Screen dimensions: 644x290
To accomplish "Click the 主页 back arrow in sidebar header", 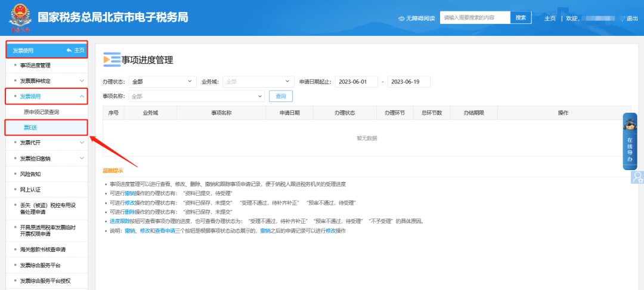I will 70,50.
